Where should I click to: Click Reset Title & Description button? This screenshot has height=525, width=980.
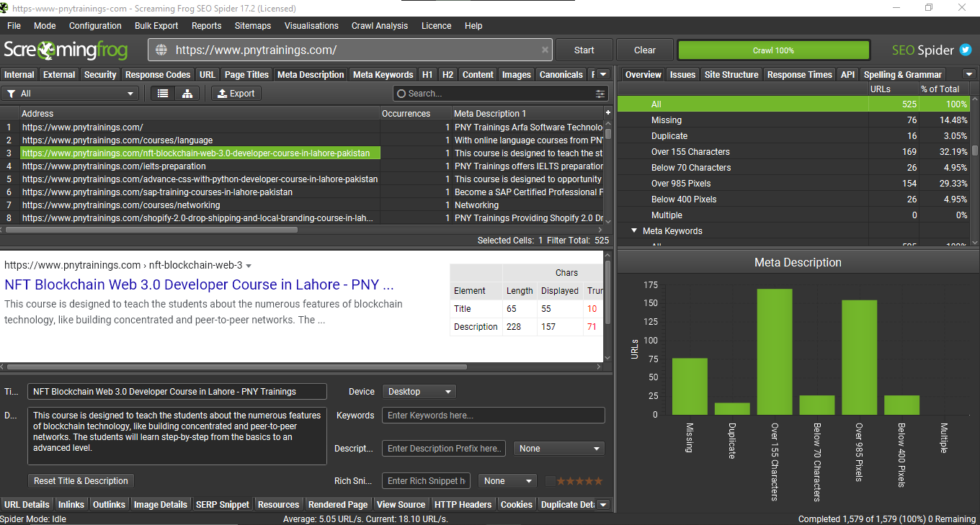(81, 481)
